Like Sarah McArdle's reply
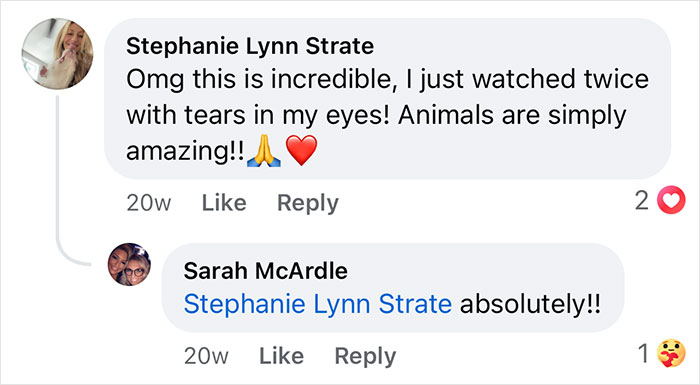The height and width of the screenshot is (385, 700). click(x=282, y=356)
